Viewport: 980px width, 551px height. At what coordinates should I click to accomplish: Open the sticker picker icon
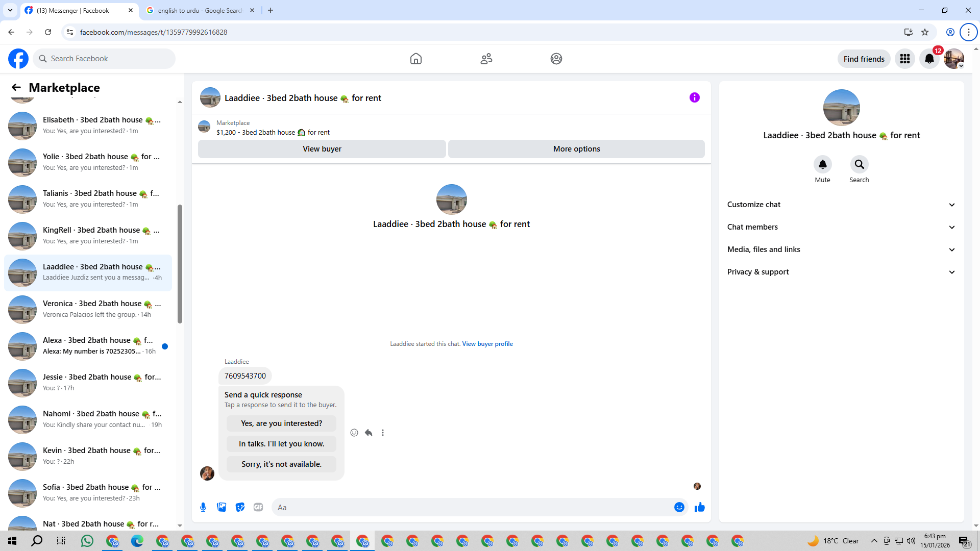tap(240, 507)
